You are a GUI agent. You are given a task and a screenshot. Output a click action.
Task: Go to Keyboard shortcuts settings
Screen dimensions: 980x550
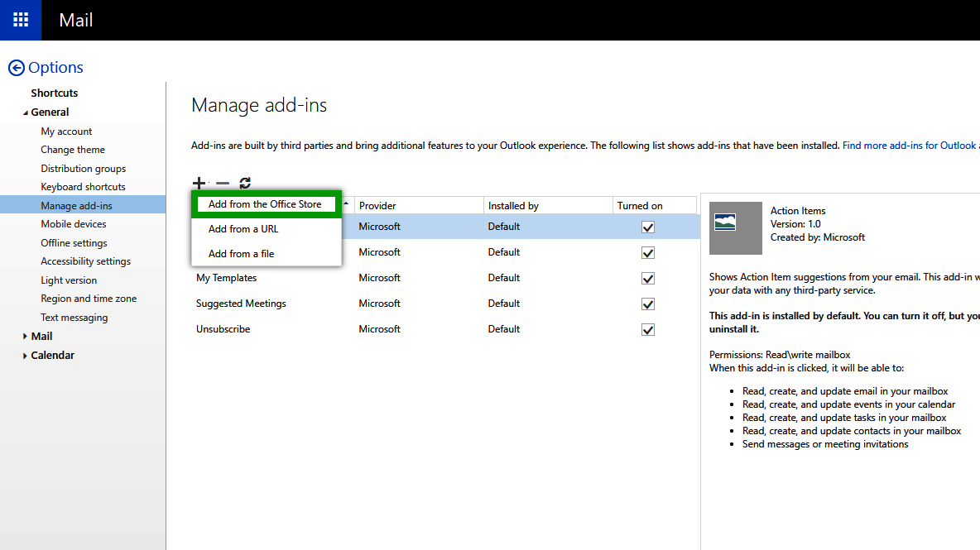coord(84,186)
